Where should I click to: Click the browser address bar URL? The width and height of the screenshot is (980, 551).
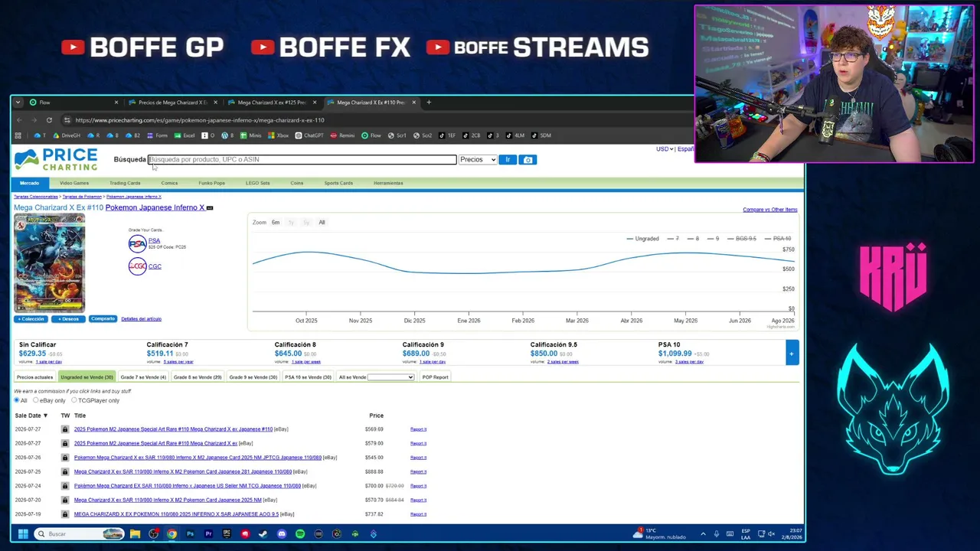[x=199, y=120]
